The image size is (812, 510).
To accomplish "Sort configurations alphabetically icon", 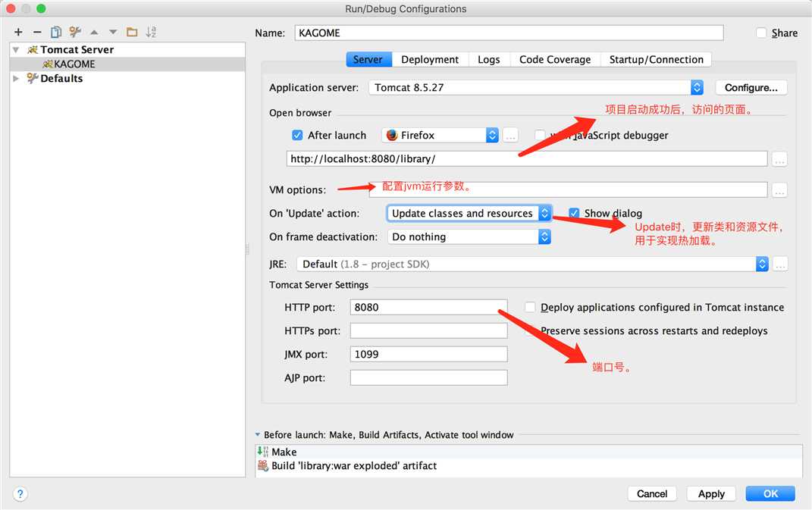I will (151, 32).
